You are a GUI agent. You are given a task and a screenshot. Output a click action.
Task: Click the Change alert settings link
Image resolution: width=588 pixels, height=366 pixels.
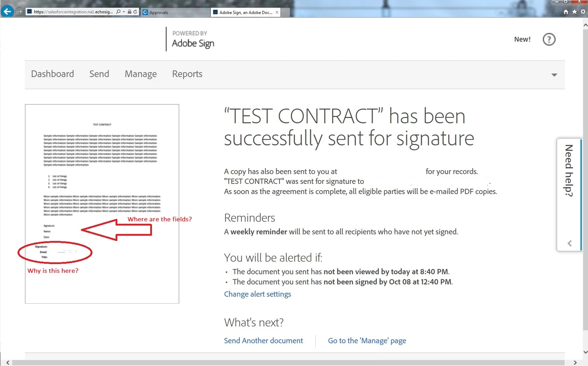[x=257, y=294]
